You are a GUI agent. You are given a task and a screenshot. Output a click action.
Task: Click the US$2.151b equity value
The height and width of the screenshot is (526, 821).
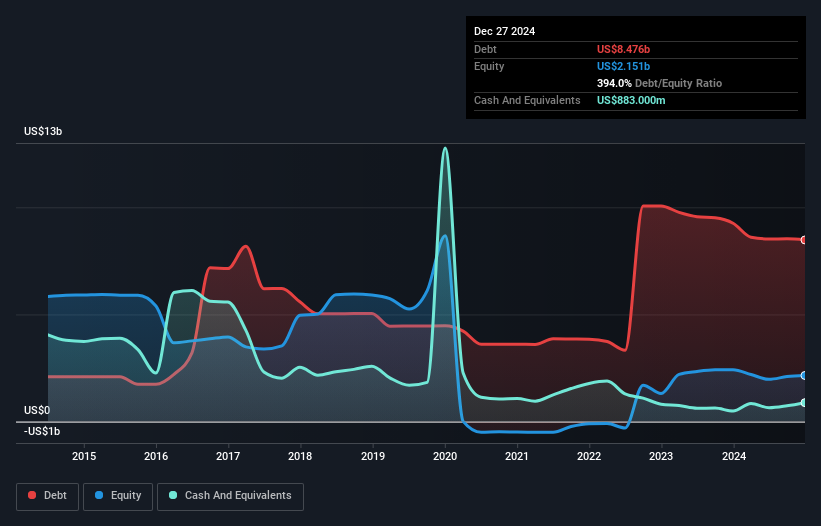(x=624, y=66)
